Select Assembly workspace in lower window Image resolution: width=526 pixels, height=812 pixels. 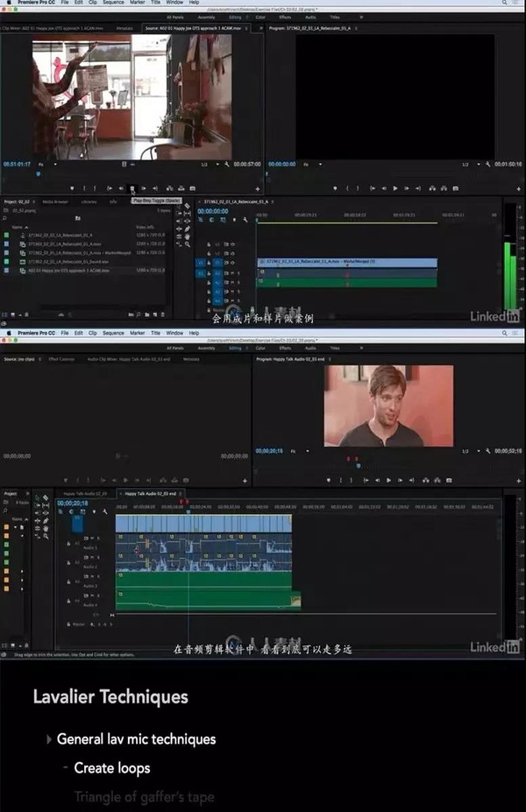[x=206, y=348]
